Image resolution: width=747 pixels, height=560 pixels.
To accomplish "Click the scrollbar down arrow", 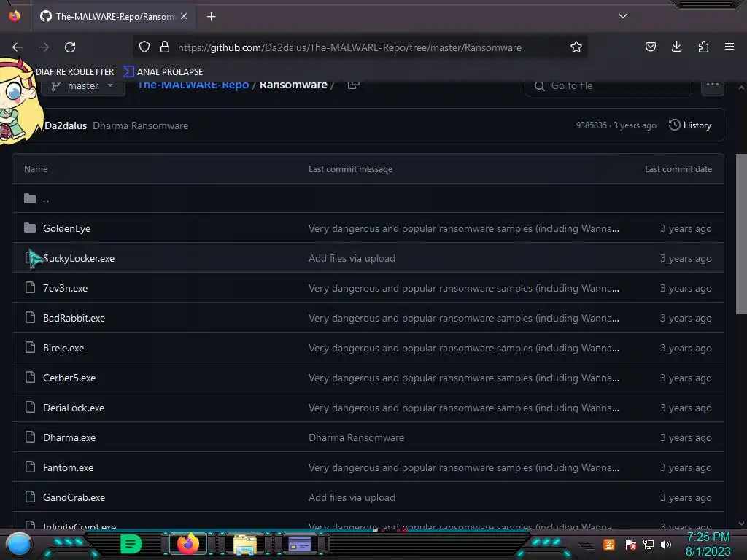I will 741,524.
